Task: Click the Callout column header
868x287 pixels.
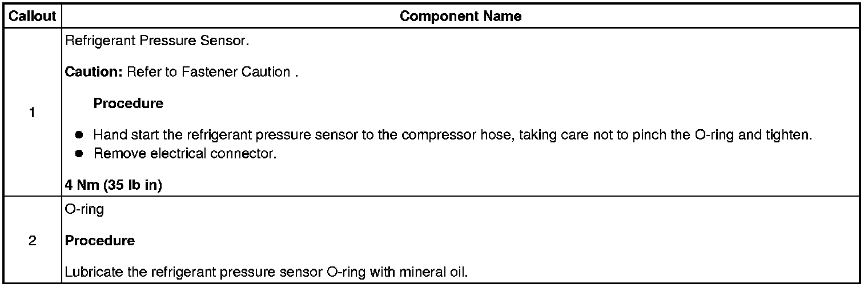Action: 32,17
